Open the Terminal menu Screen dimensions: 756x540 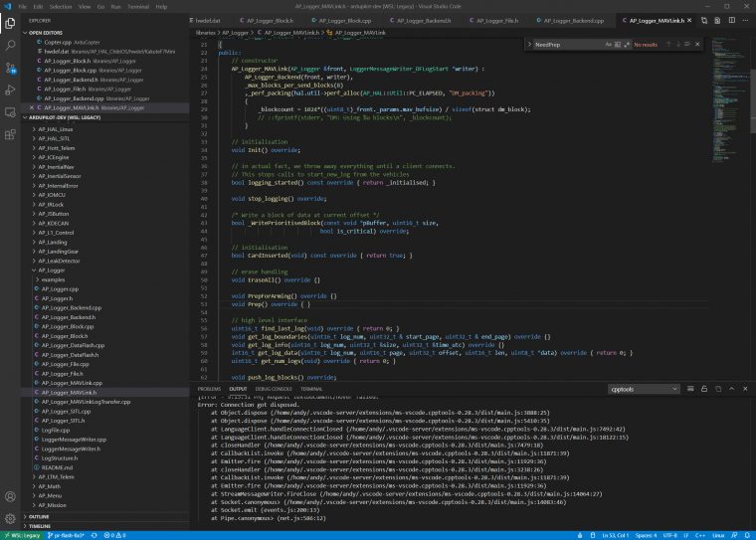pos(138,7)
